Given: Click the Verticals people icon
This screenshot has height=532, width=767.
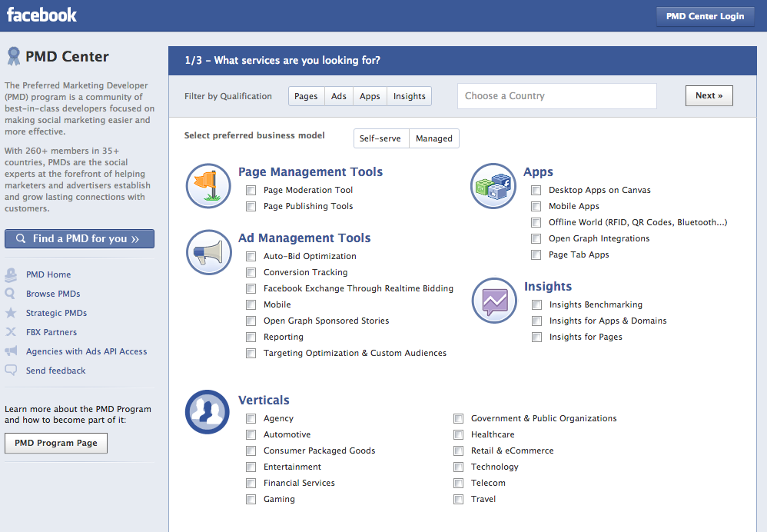Looking at the screenshot, I should point(207,412).
